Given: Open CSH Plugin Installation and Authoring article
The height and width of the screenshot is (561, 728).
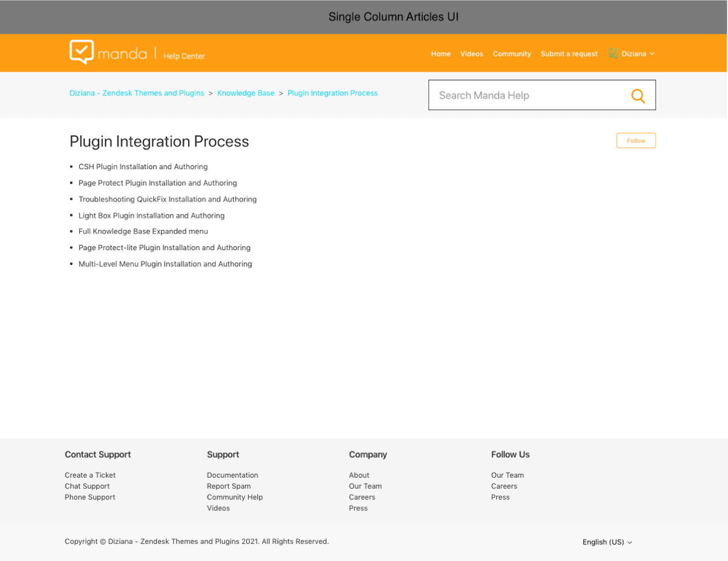Looking at the screenshot, I should coord(143,167).
